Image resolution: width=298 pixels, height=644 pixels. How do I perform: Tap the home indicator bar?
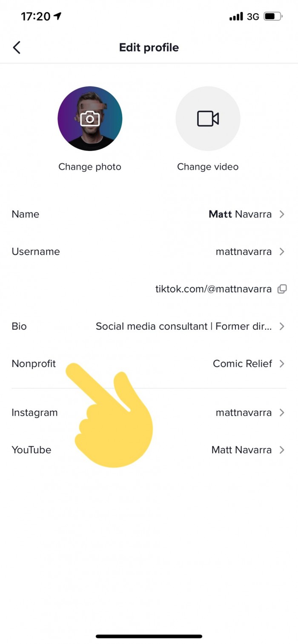point(149,636)
